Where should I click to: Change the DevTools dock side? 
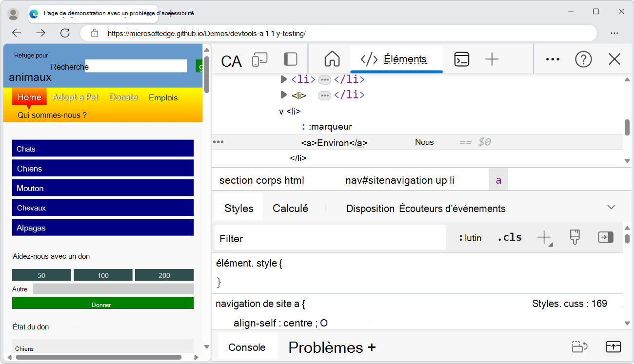click(291, 58)
